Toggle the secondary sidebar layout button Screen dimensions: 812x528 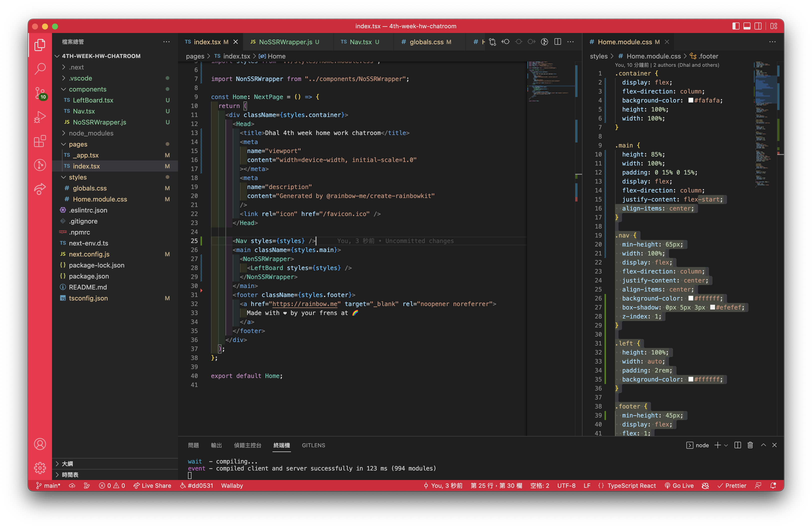pyautogui.click(x=758, y=26)
